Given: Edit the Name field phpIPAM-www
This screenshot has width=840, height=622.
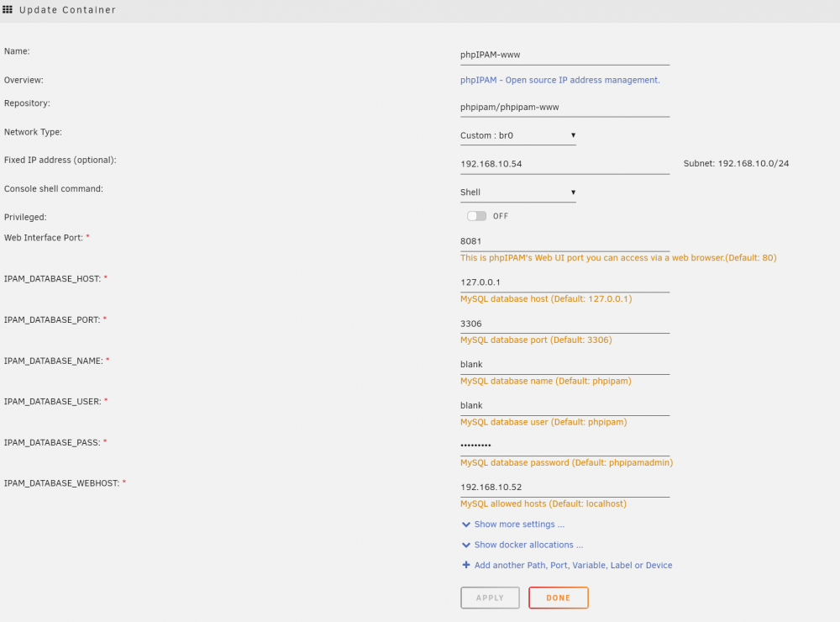Looking at the screenshot, I should pos(564,55).
